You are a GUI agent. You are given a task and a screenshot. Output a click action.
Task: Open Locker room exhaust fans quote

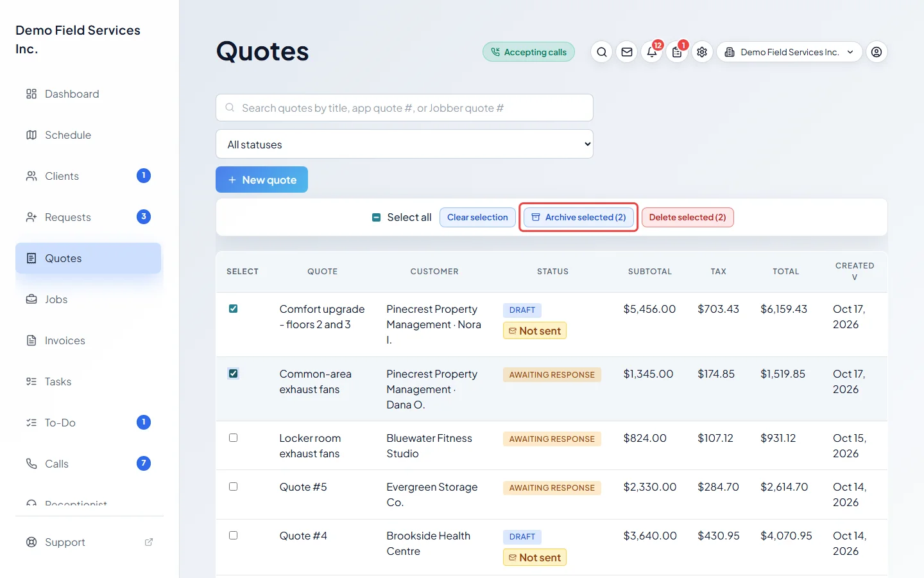coord(310,446)
